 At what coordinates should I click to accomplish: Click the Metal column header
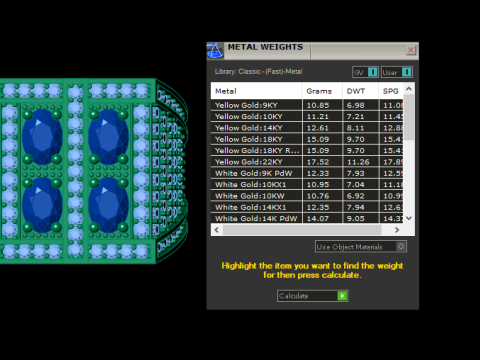256,91
